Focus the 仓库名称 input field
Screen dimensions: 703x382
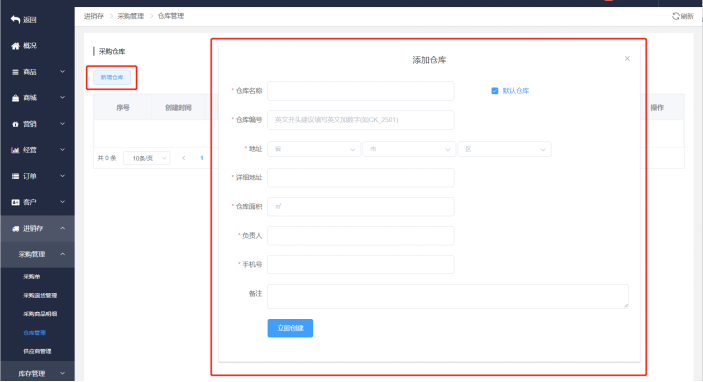361,91
